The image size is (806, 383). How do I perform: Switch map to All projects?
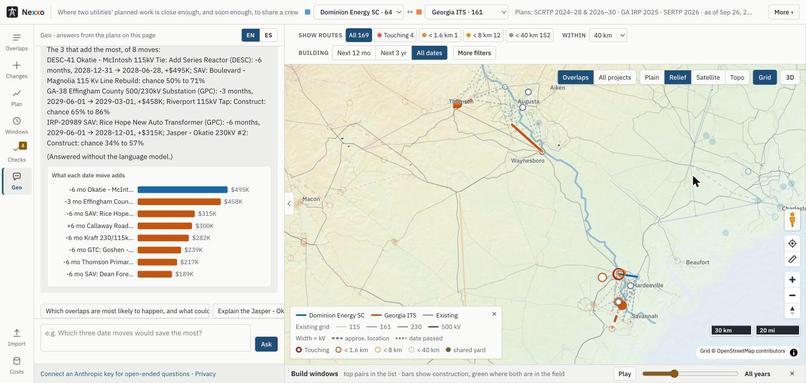[614, 77]
